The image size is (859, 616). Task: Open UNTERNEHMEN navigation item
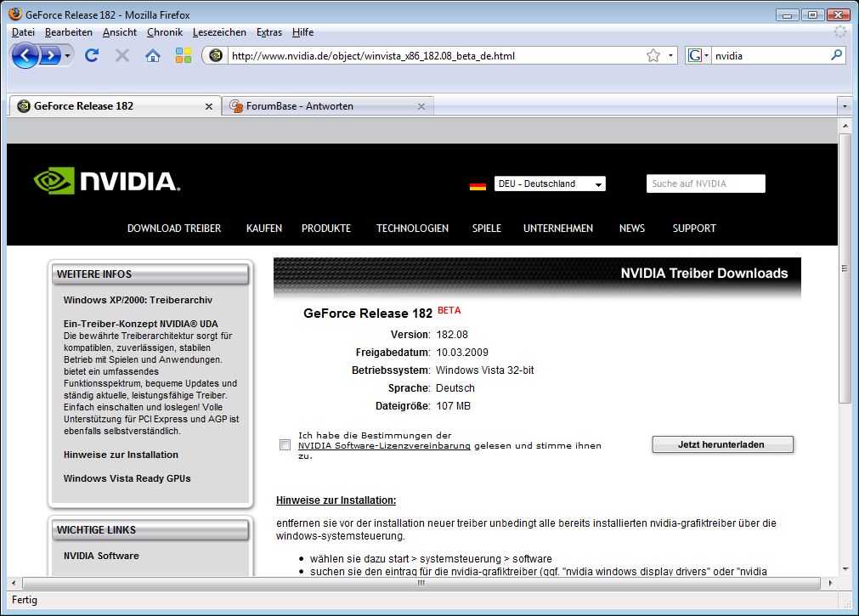click(x=557, y=228)
